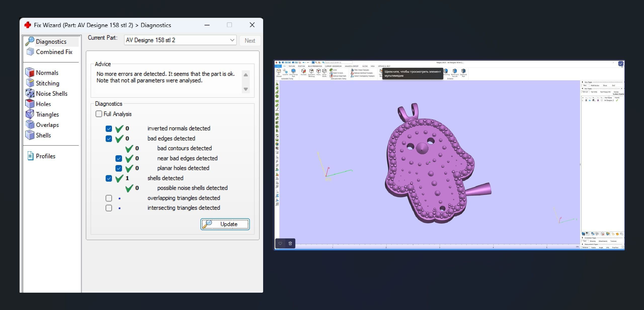The height and width of the screenshot is (310, 644).
Task: Uncheck near bad edges detected checkbox
Action: click(x=118, y=159)
